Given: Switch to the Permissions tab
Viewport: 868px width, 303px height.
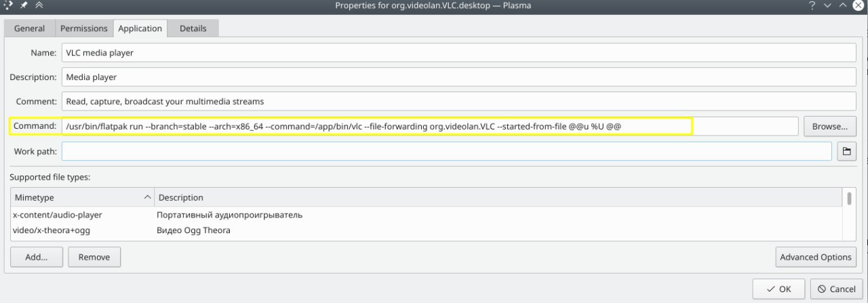Looking at the screenshot, I should (x=83, y=28).
